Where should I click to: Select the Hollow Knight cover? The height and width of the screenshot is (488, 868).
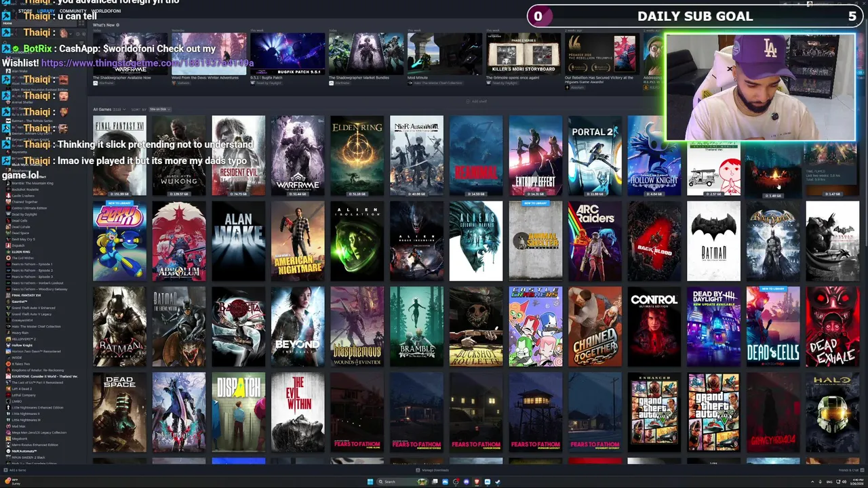click(x=654, y=155)
